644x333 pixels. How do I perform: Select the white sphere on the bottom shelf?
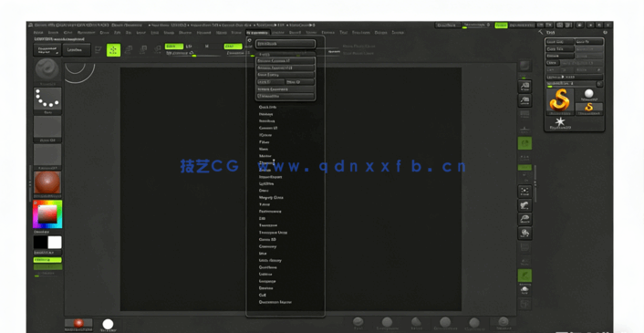[108, 325]
